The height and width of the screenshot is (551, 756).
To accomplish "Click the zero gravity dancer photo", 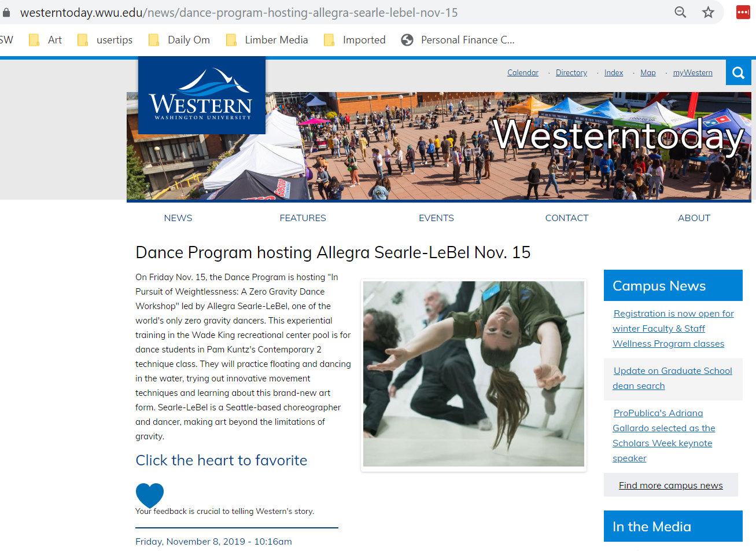I will point(474,374).
